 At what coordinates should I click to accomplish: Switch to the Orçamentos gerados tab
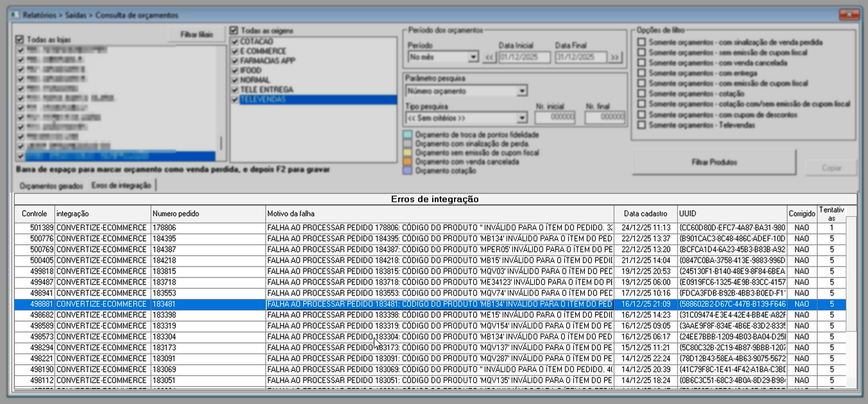[51, 186]
